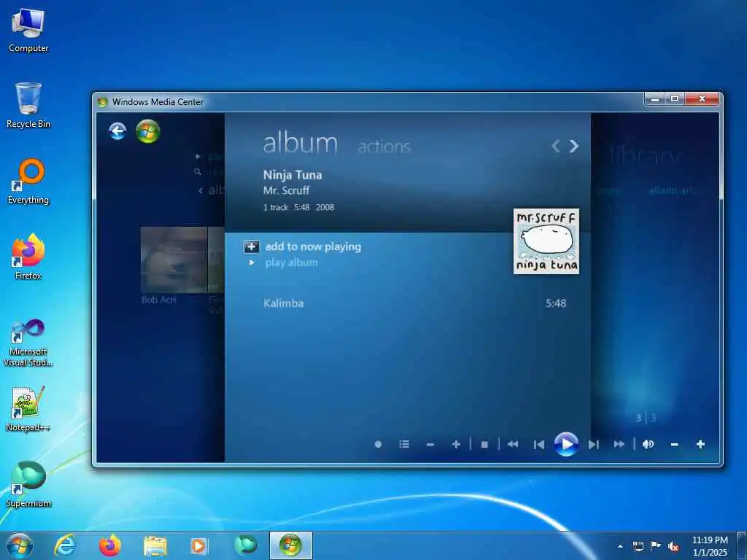
Task: Click the rewind button
Action: (x=513, y=444)
